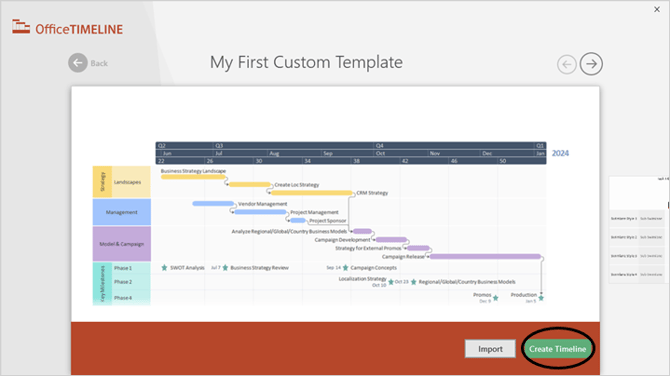Select the next template thumbnail on the right edge
Screen dimensions: 670x376
638,230
